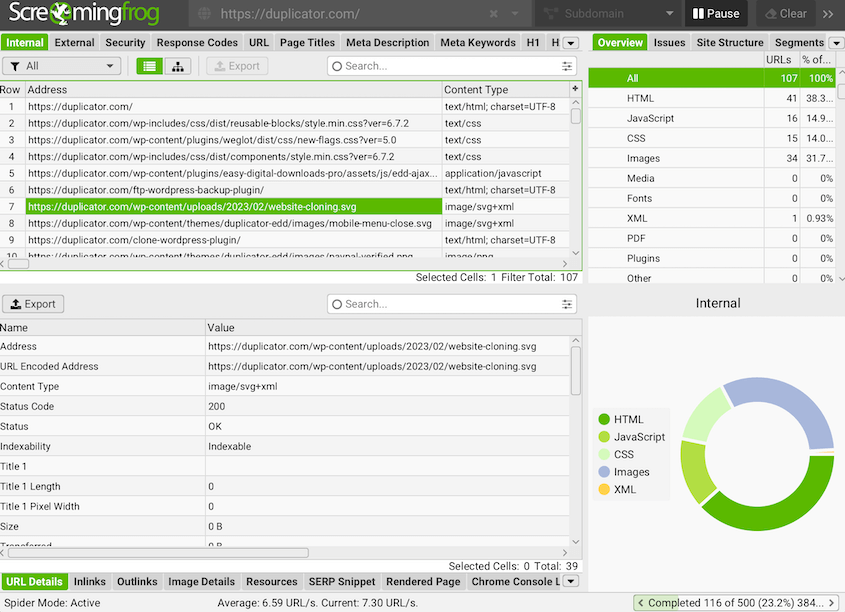Screen dimensions: 845x612
Task: Open the SERP Snippet tab
Action: (x=342, y=582)
